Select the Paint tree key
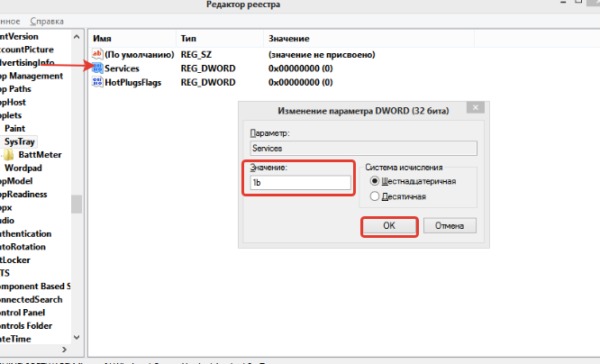The width and height of the screenshot is (600, 364). point(15,129)
